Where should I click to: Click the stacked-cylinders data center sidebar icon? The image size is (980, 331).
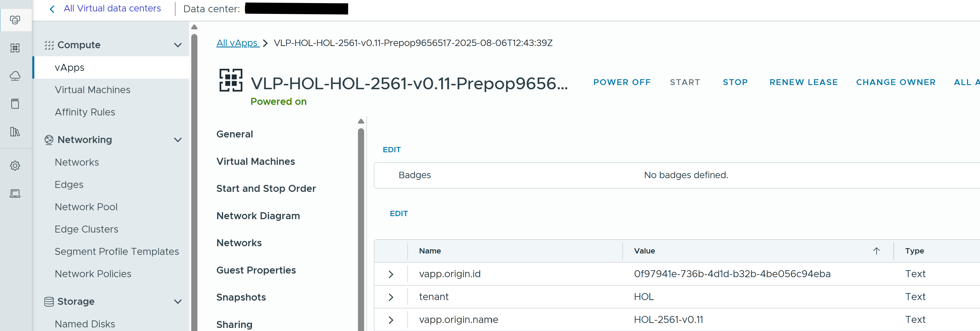click(15, 20)
